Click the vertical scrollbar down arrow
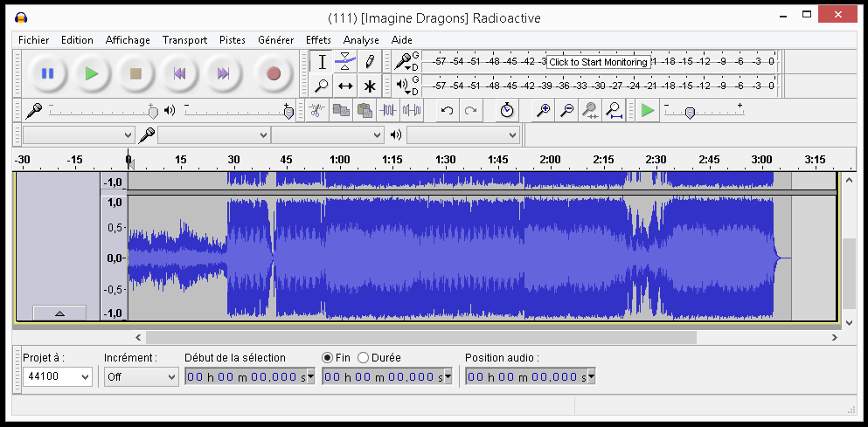 (x=849, y=322)
